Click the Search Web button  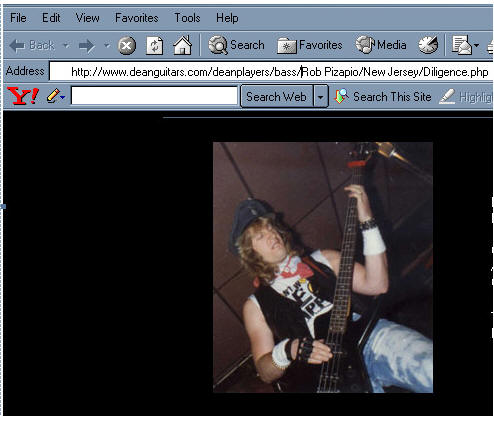276,97
